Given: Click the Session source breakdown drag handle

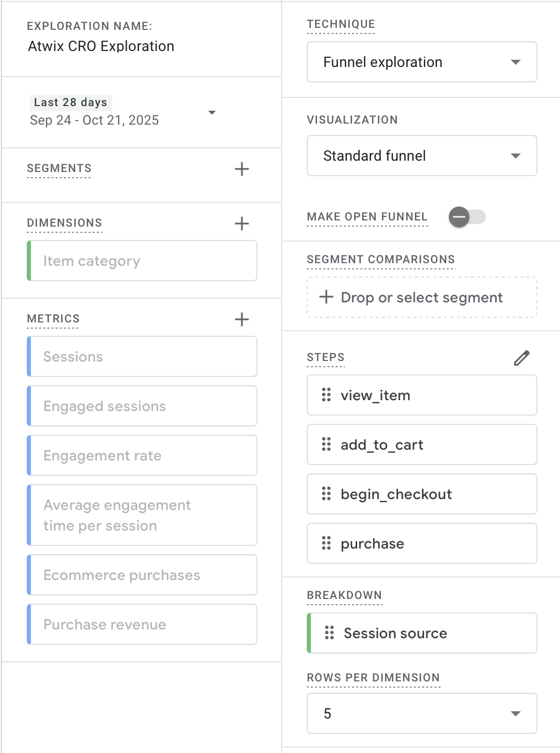Looking at the screenshot, I should (x=329, y=633).
